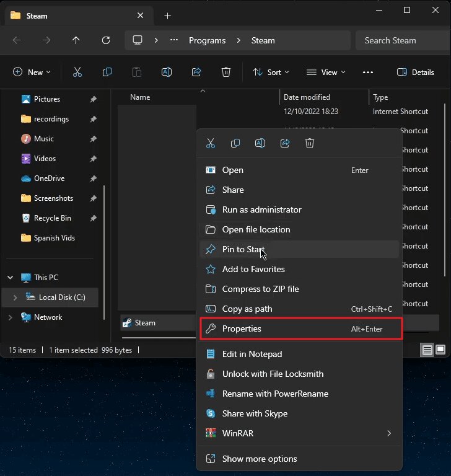Refresh the folder view

pos(106,40)
